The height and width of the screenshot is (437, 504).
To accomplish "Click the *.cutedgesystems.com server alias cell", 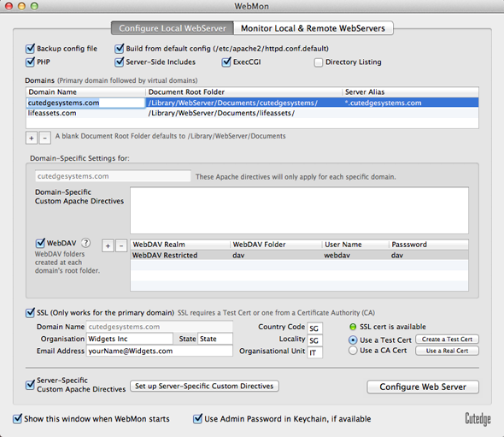I will [411, 103].
